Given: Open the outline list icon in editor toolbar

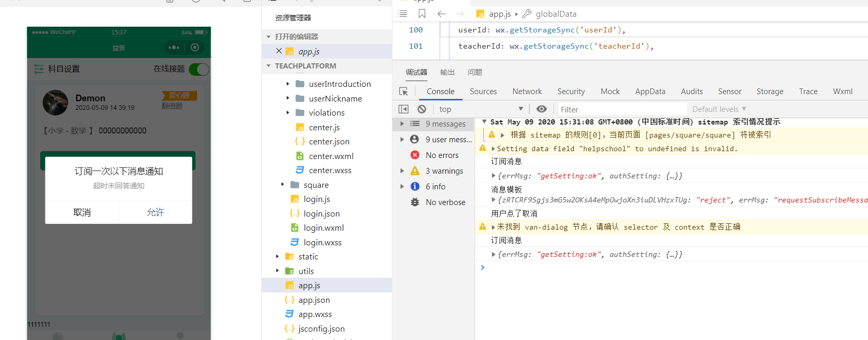Looking at the screenshot, I should [402, 14].
